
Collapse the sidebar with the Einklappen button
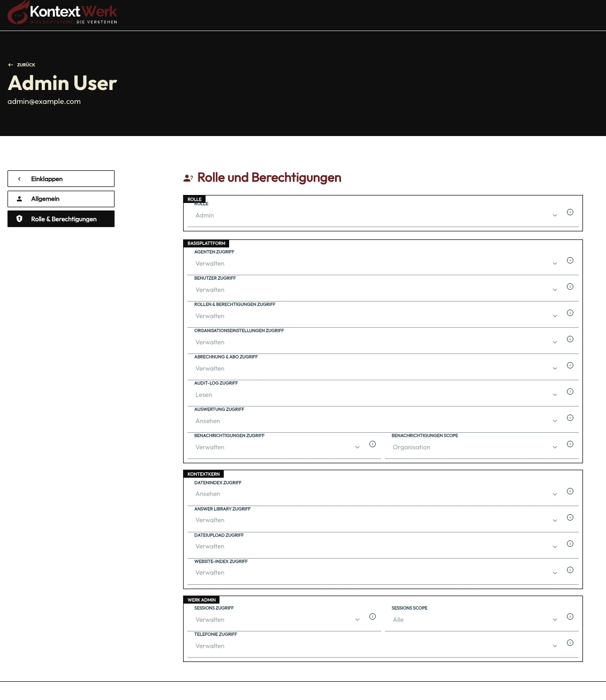(60, 178)
